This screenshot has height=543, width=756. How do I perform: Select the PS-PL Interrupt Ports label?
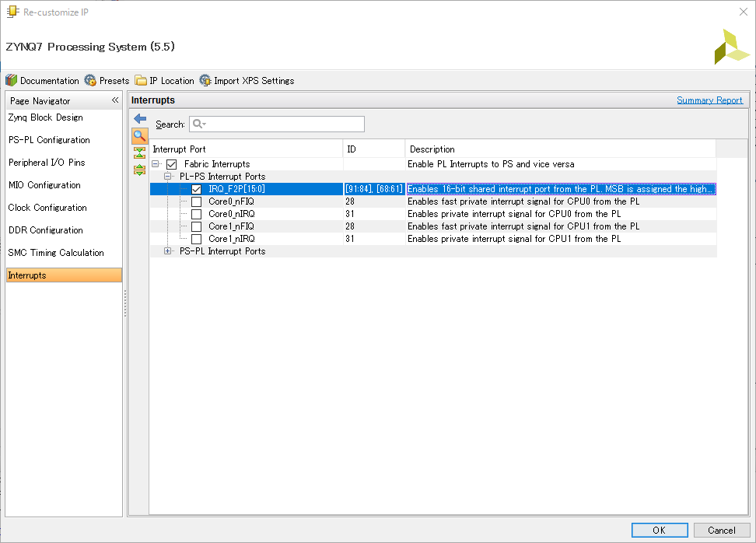tap(222, 251)
